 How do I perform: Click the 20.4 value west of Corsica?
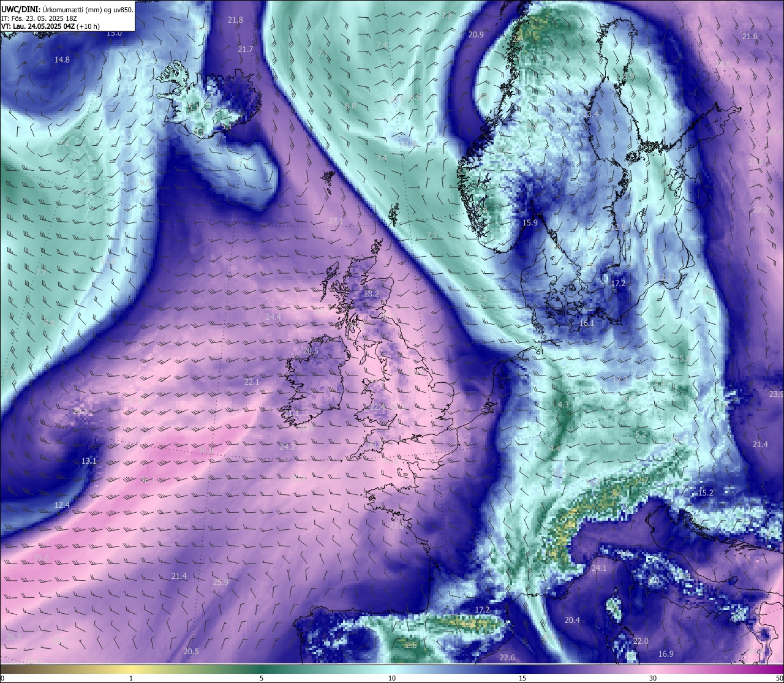(x=572, y=621)
